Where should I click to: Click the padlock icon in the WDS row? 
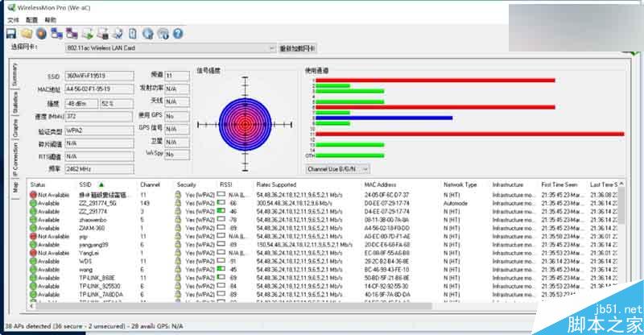pos(178,261)
